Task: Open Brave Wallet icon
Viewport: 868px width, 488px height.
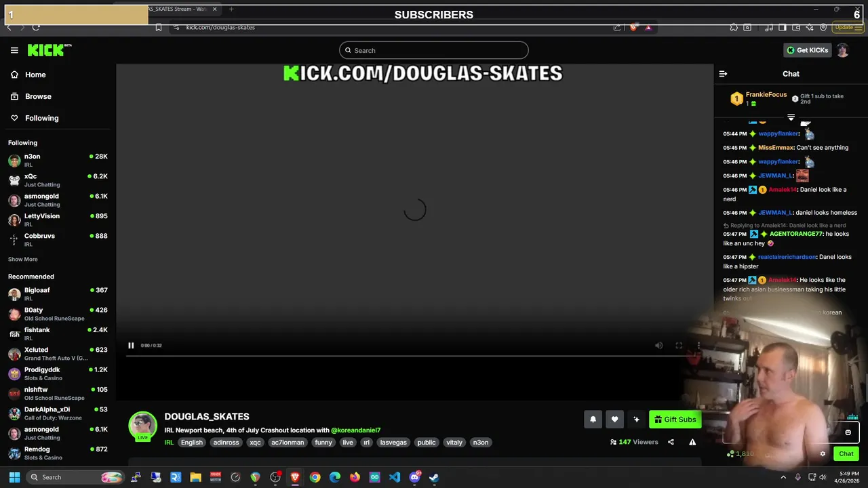Action: 796,27
